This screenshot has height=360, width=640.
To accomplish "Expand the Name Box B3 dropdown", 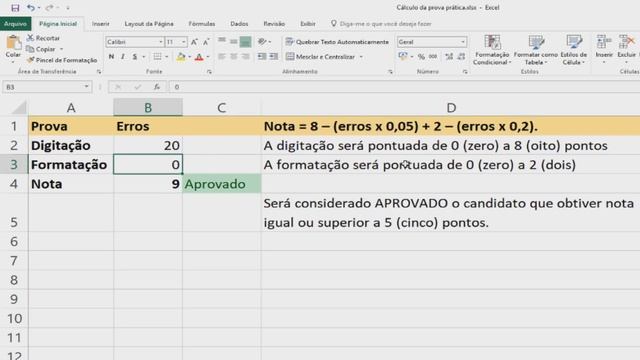I will point(87,87).
